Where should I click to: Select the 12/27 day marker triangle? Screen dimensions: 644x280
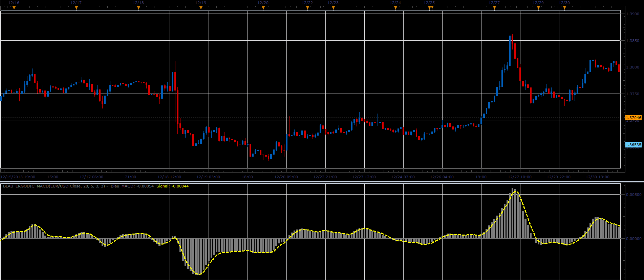[494, 7]
